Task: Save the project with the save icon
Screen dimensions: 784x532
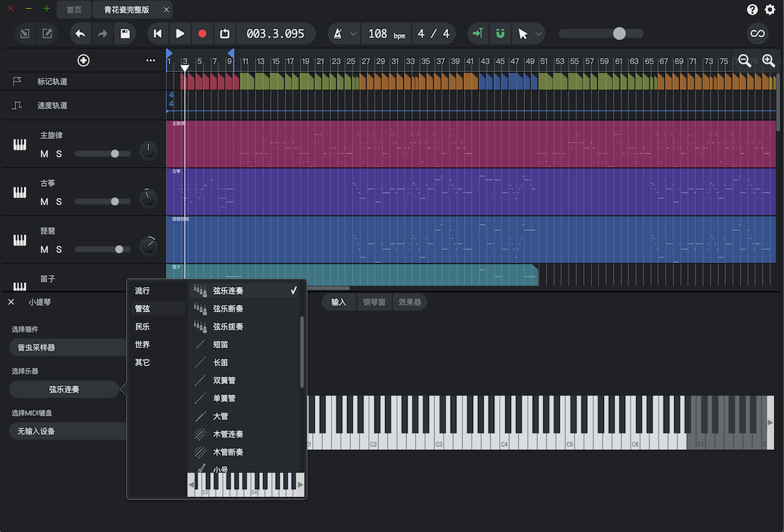Action: [x=126, y=33]
